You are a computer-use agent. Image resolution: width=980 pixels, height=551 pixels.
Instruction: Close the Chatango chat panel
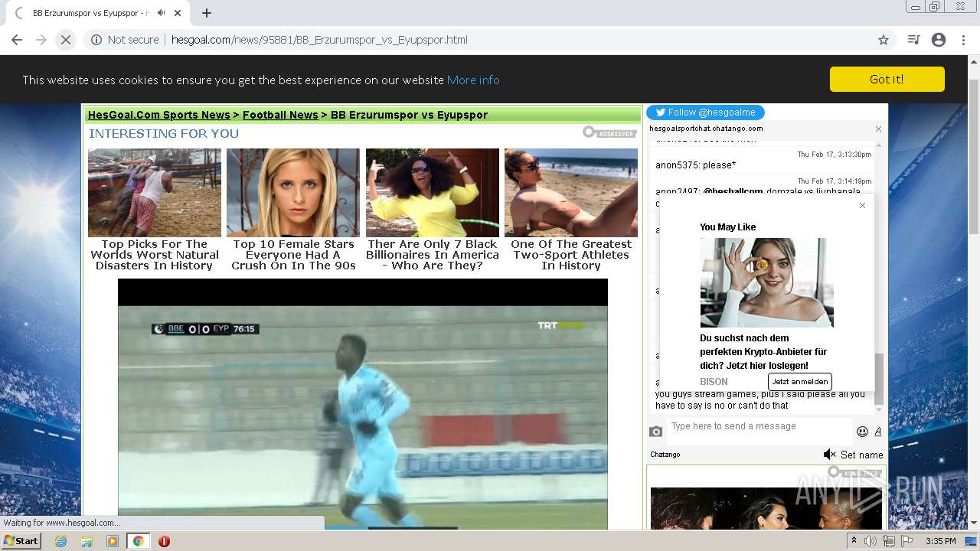(878, 129)
